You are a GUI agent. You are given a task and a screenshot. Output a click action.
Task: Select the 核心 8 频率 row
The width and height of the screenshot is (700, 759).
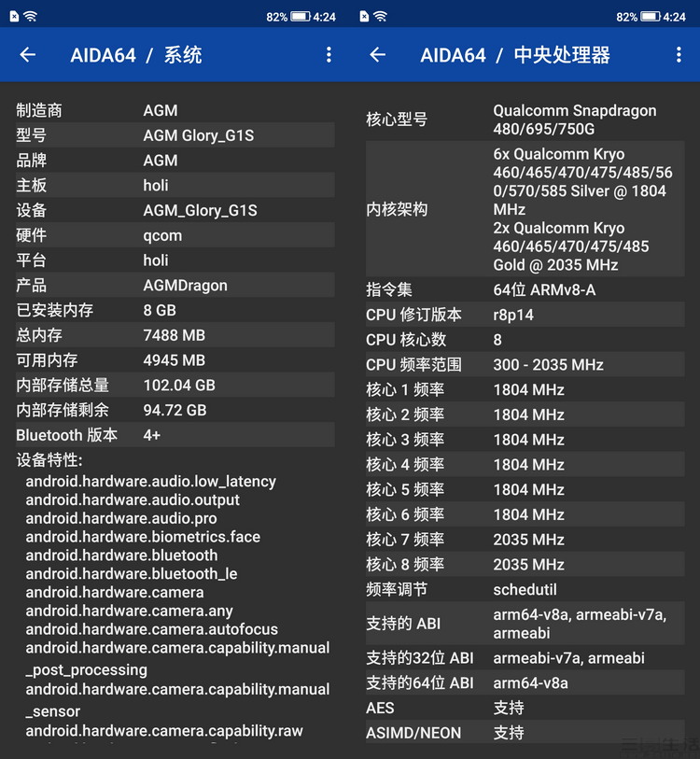[525, 565]
